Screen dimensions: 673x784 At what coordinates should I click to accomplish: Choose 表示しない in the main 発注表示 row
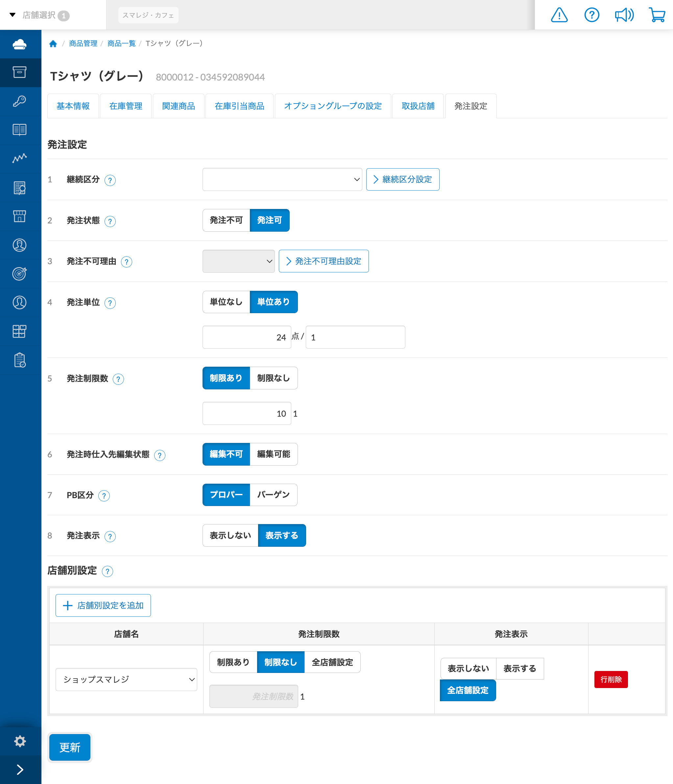click(230, 535)
